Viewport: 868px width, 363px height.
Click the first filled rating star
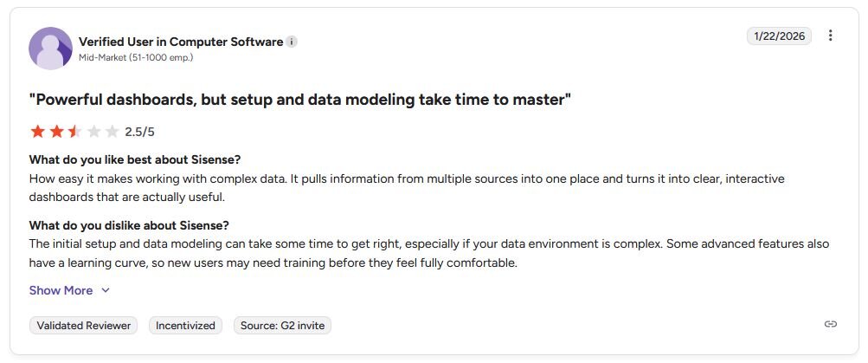coord(37,132)
